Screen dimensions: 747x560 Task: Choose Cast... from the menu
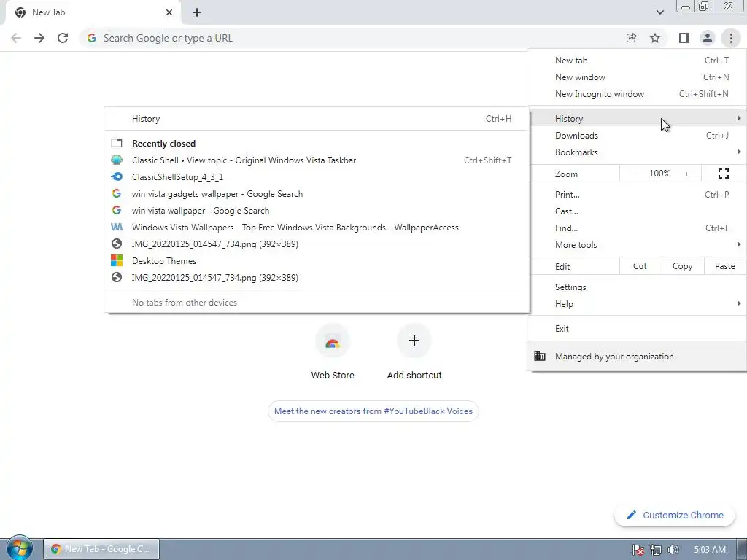637,211
